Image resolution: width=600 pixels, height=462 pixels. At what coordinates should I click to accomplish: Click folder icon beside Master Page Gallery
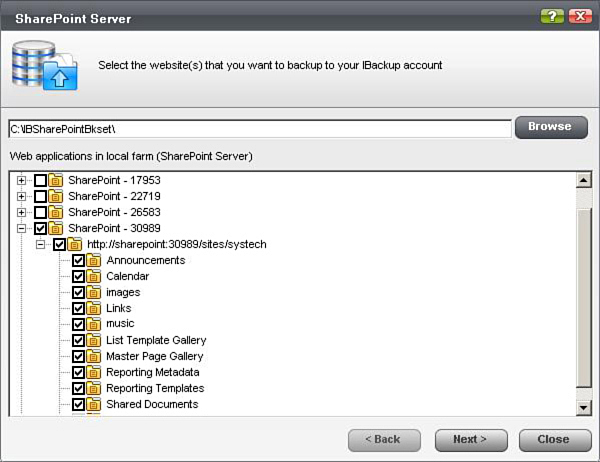(x=94, y=356)
